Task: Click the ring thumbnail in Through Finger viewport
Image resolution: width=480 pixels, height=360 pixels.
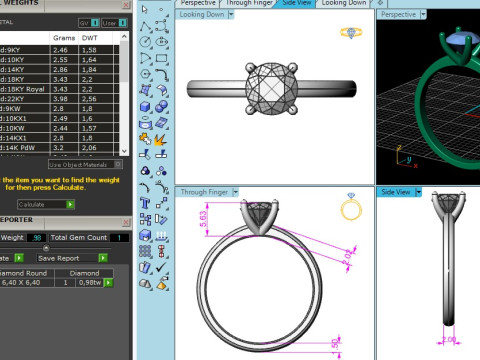Action: click(351, 207)
